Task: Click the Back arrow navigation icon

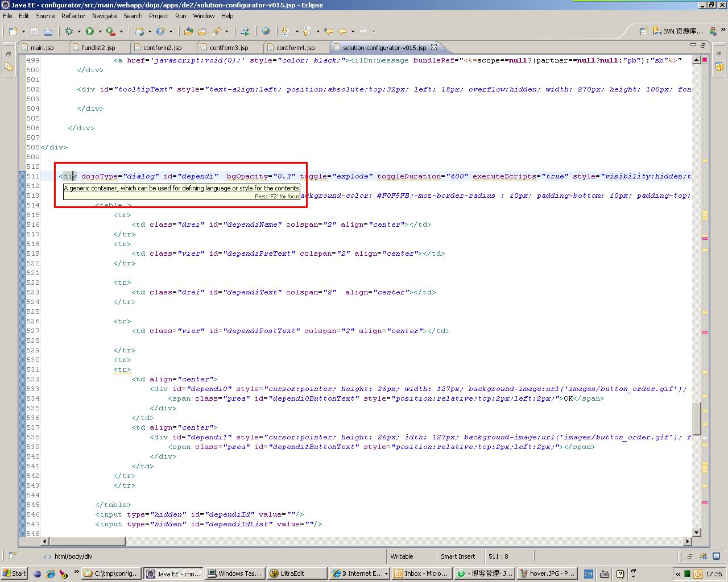Action: click(342, 31)
